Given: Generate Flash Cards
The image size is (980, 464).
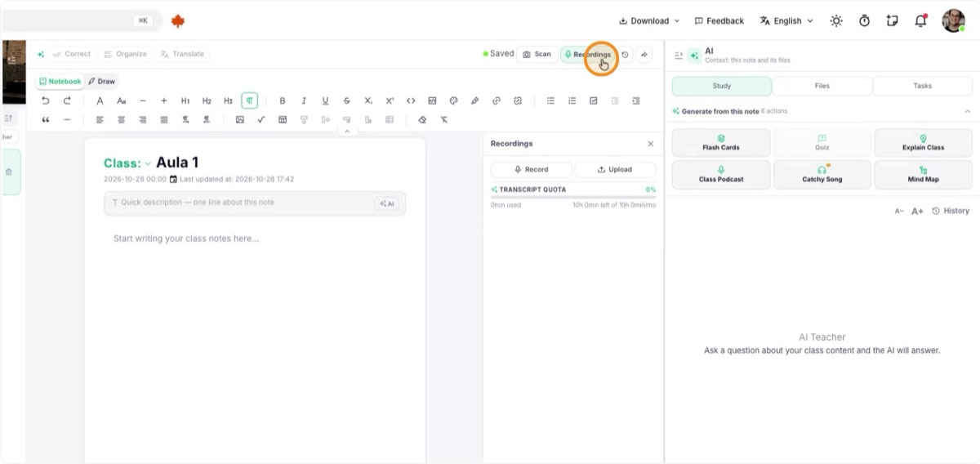Looking at the screenshot, I should [x=721, y=143].
